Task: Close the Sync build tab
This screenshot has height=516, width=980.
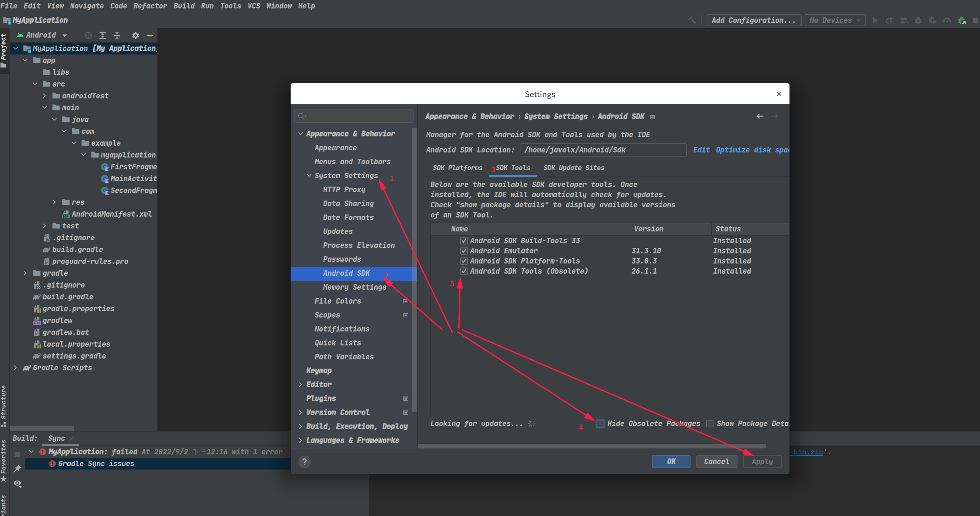Action: 71,439
